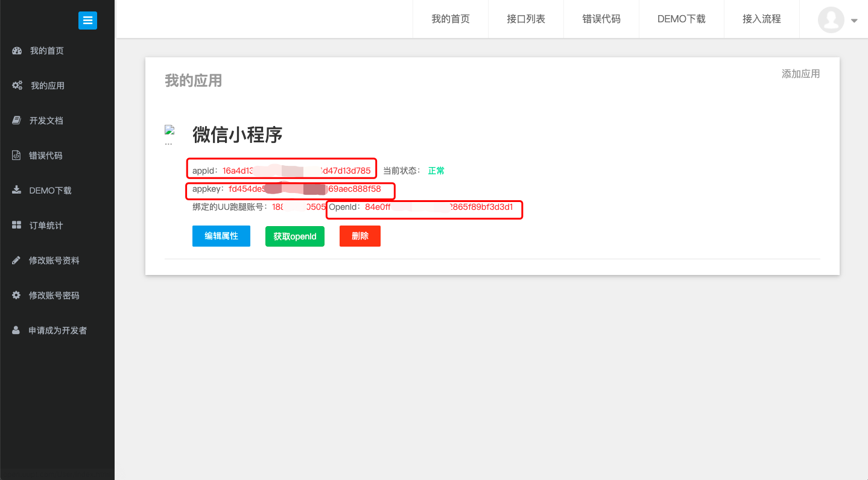The width and height of the screenshot is (868, 480).
Task: Click the appkey value text
Action: pos(305,189)
